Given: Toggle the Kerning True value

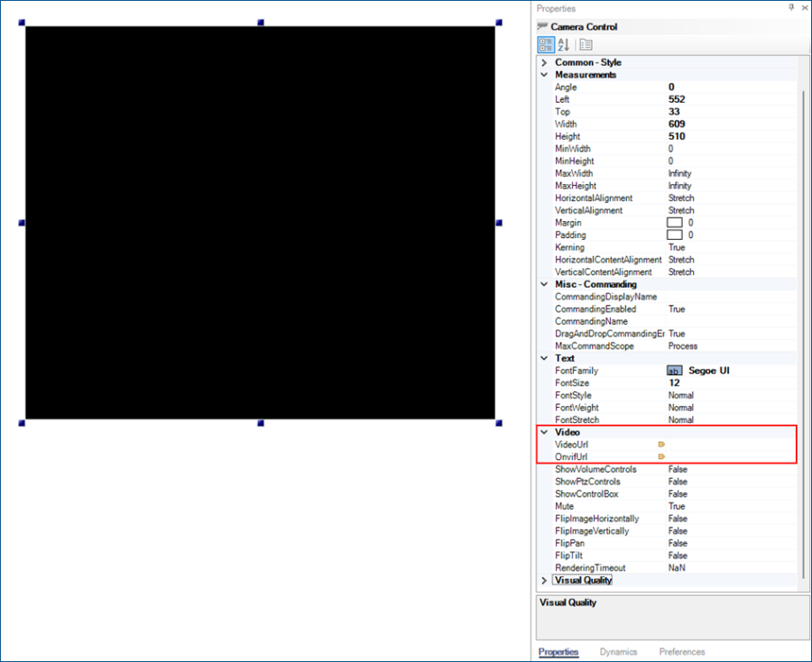Looking at the screenshot, I should [731, 247].
